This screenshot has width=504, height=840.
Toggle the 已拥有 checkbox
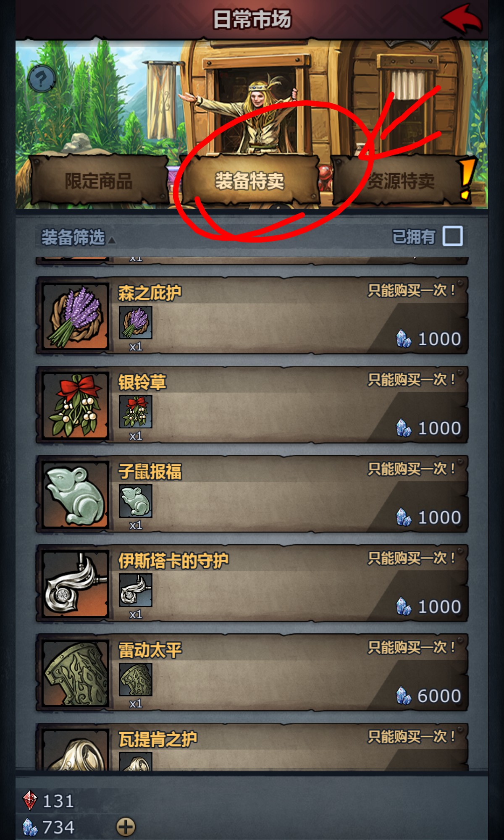[453, 236]
